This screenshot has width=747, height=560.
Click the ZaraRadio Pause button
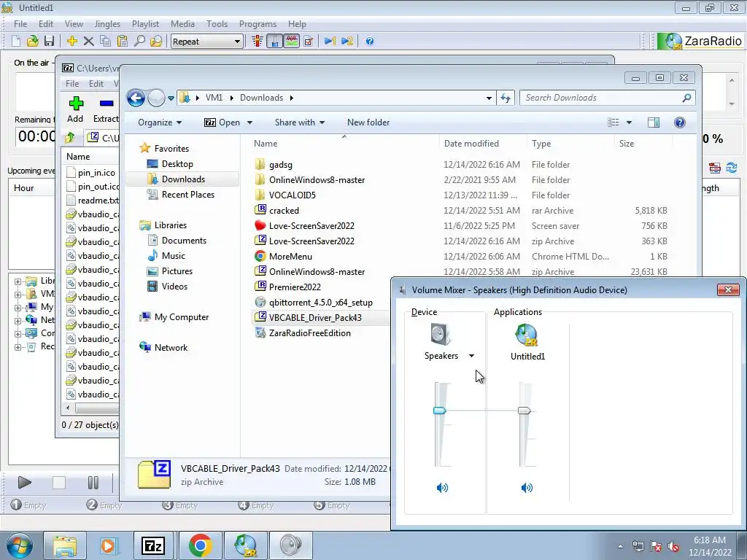click(x=93, y=483)
